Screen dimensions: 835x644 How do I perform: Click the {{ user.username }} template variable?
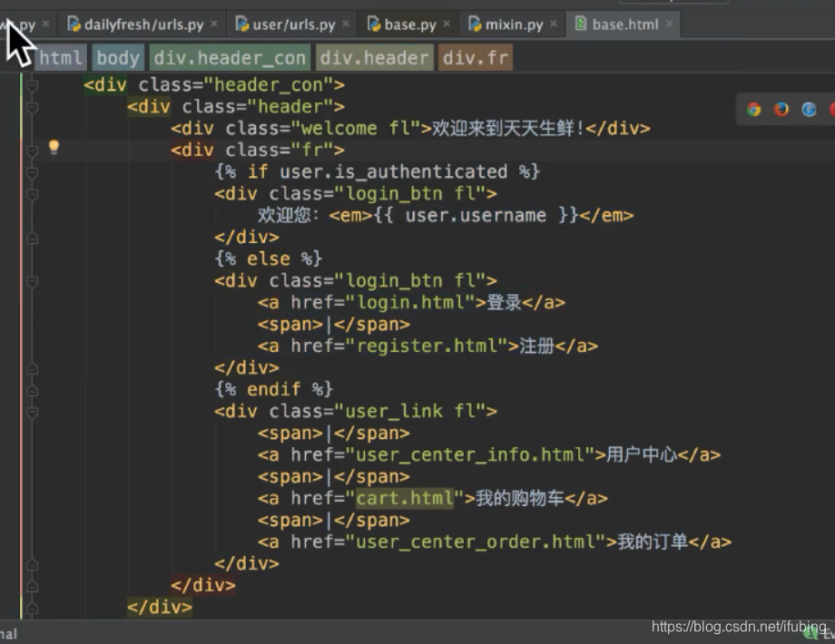[476, 215]
